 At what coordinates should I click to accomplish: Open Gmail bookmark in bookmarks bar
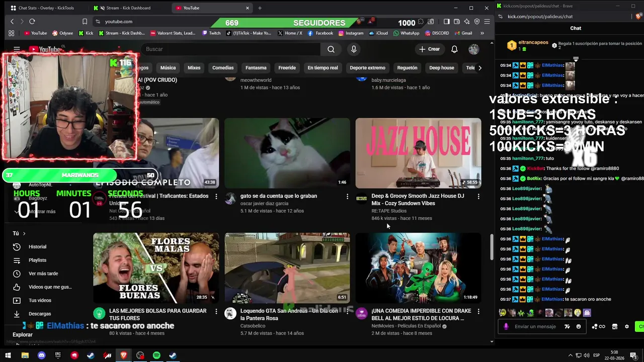[462, 33]
